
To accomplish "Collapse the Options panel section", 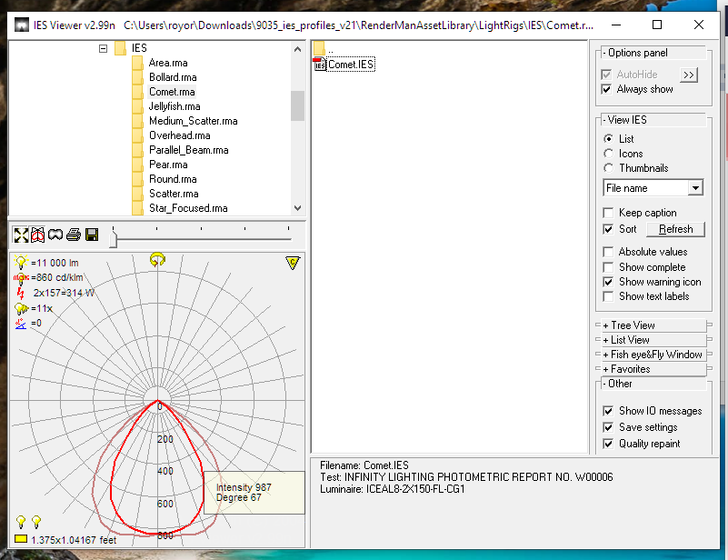I will point(653,53).
